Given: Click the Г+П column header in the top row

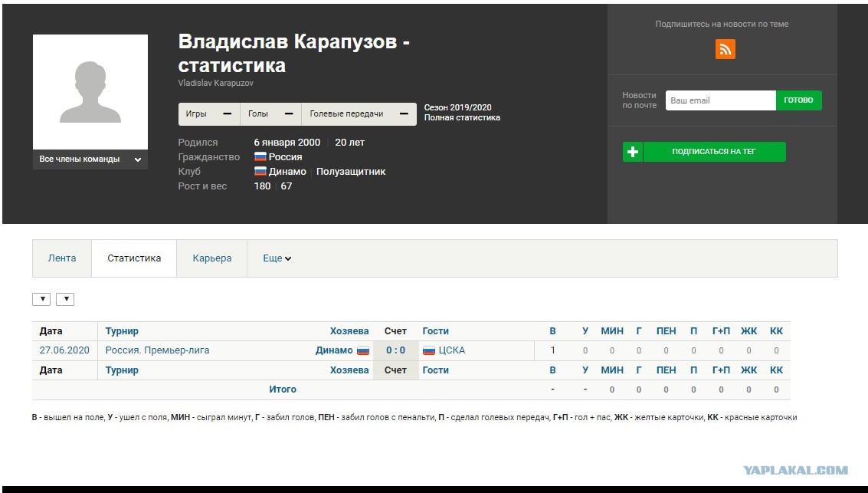Looking at the screenshot, I should point(722,331).
